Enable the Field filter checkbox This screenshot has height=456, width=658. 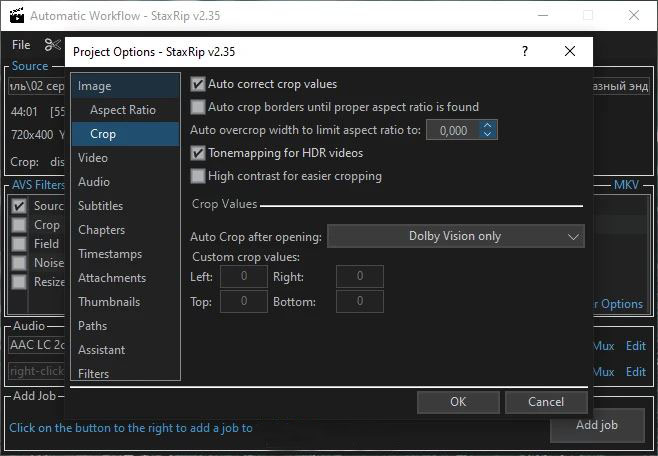(19, 244)
